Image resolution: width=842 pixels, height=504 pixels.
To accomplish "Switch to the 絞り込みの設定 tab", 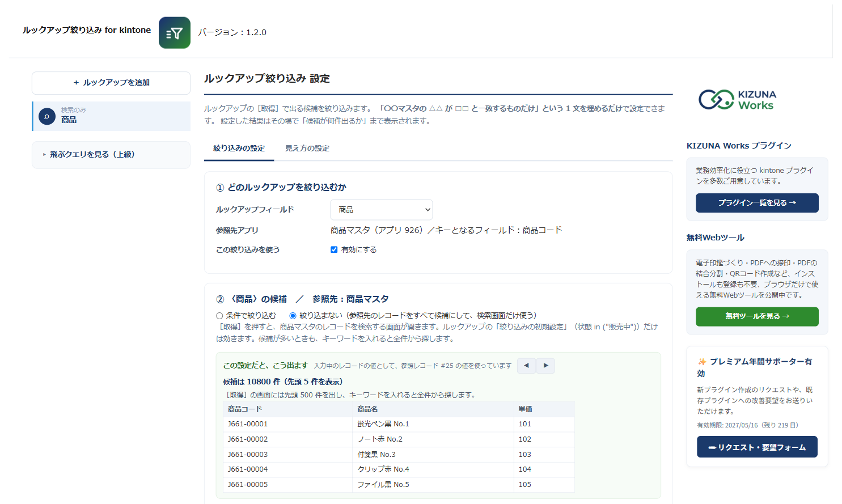I will pos(239,149).
